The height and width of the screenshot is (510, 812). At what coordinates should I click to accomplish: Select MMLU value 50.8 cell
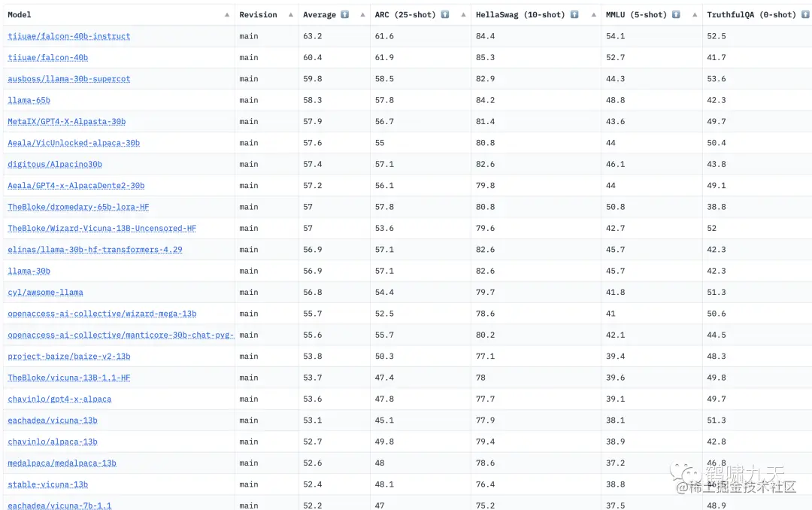coord(616,207)
